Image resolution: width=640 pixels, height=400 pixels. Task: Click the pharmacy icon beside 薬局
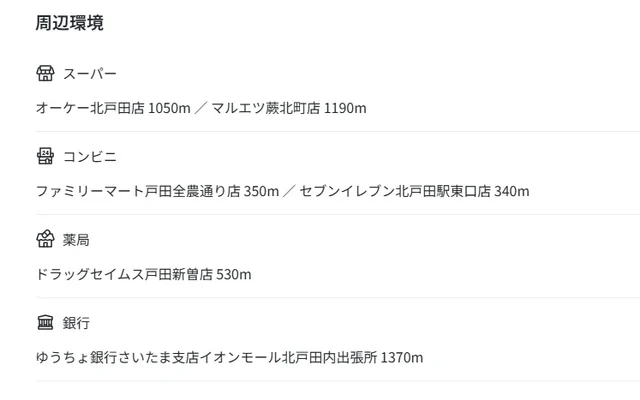45,239
